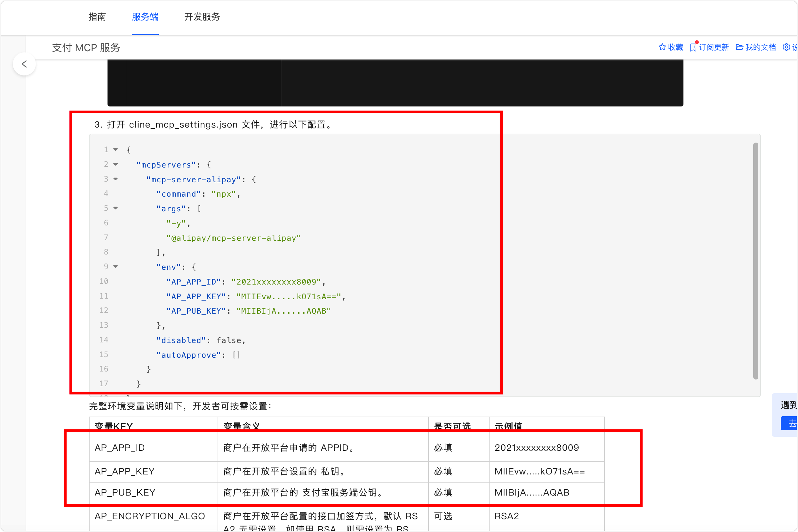Click the dark code block above step 3
798x532 pixels.
click(395, 83)
